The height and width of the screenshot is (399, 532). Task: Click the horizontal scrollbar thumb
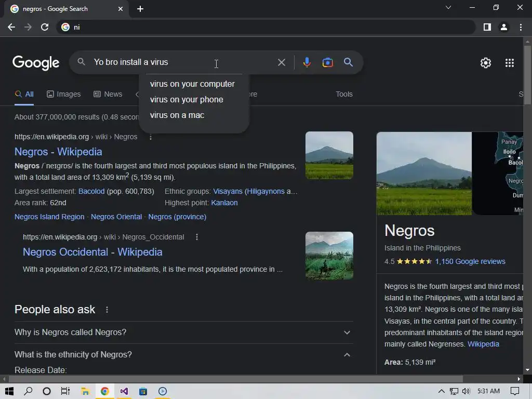coord(236,379)
